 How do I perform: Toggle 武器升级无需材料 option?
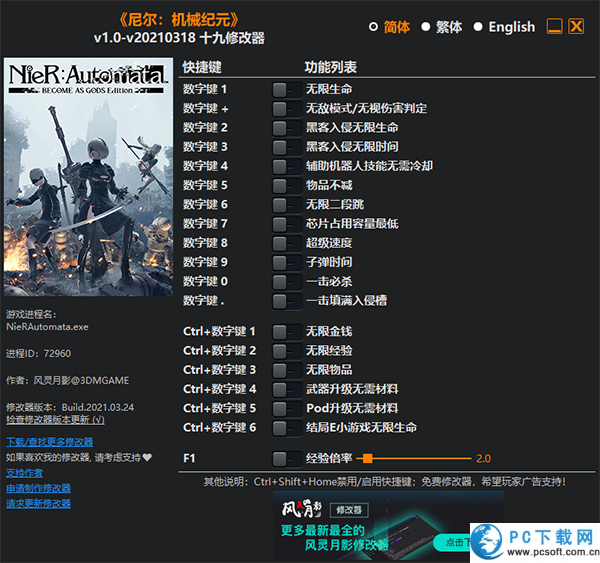[287, 389]
